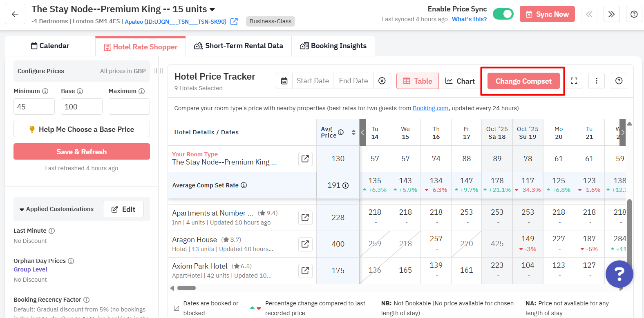Open the Short-Term Rental Data tab
This screenshot has width=644, height=318.
[239, 46]
